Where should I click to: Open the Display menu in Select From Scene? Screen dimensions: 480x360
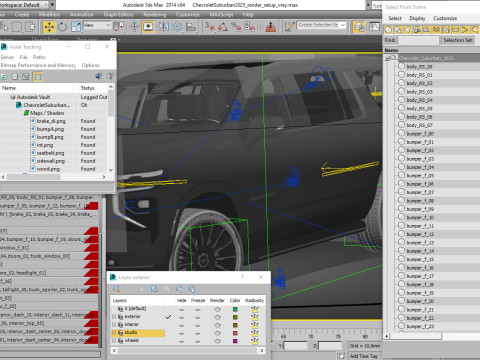417,18
